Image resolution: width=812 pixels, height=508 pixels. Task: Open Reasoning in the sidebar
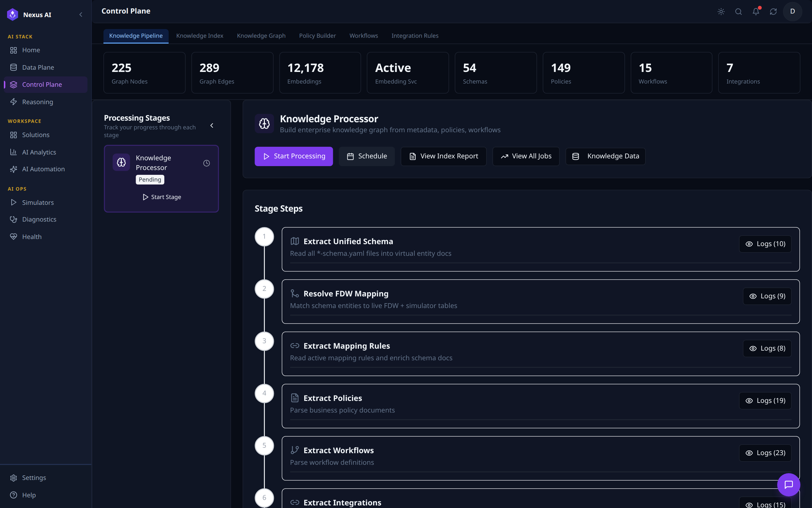click(46, 102)
